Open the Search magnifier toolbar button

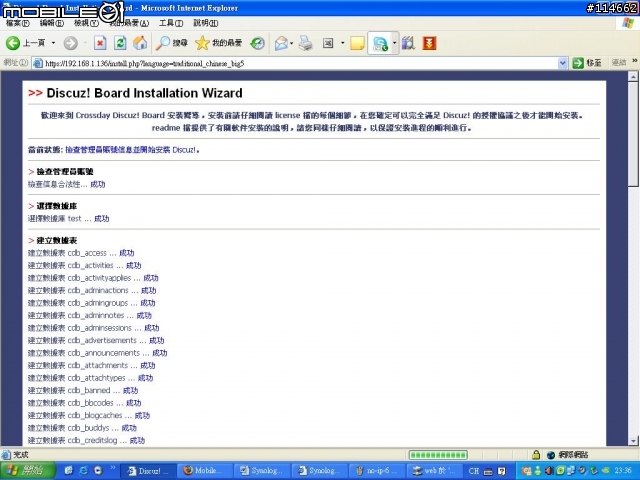click(171, 43)
